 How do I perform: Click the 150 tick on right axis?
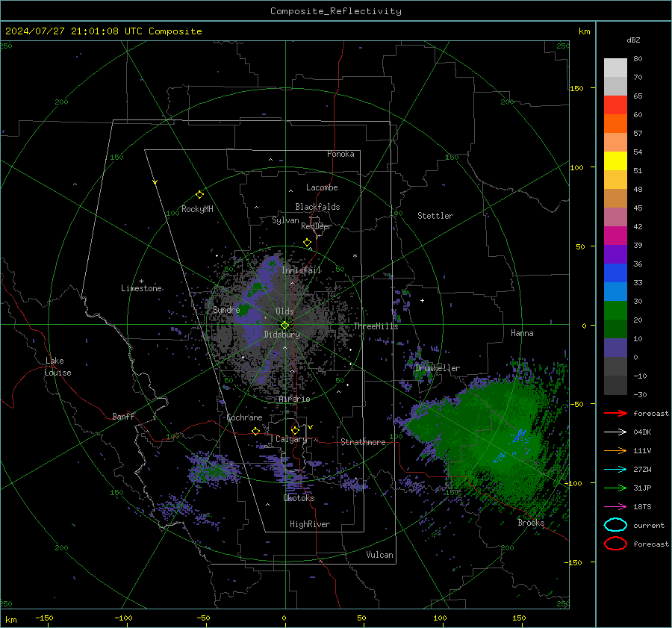pyautogui.click(x=576, y=88)
